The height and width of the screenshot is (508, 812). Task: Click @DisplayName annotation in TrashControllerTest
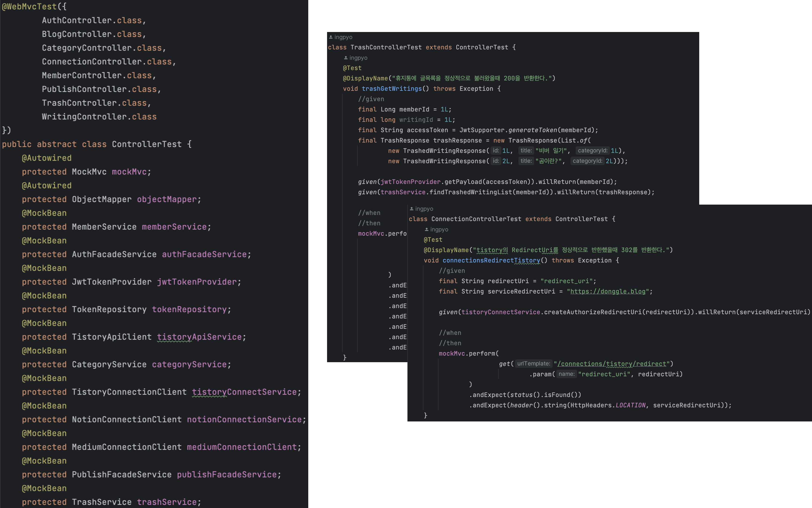point(365,78)
